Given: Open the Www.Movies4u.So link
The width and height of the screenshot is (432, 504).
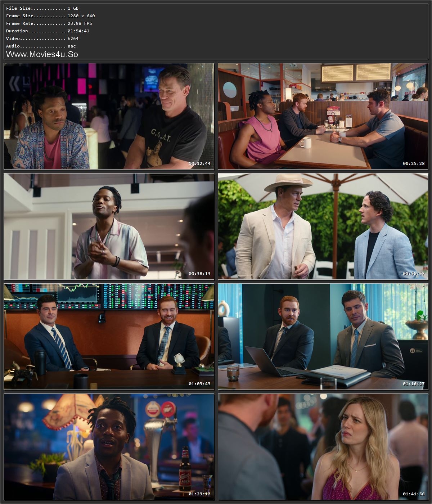Looking at the screenshot, I should tap(42, 54).
